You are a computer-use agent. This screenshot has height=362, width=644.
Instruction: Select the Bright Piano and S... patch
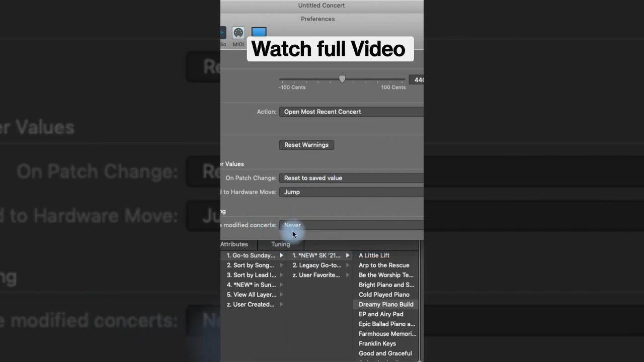point(386,285)
